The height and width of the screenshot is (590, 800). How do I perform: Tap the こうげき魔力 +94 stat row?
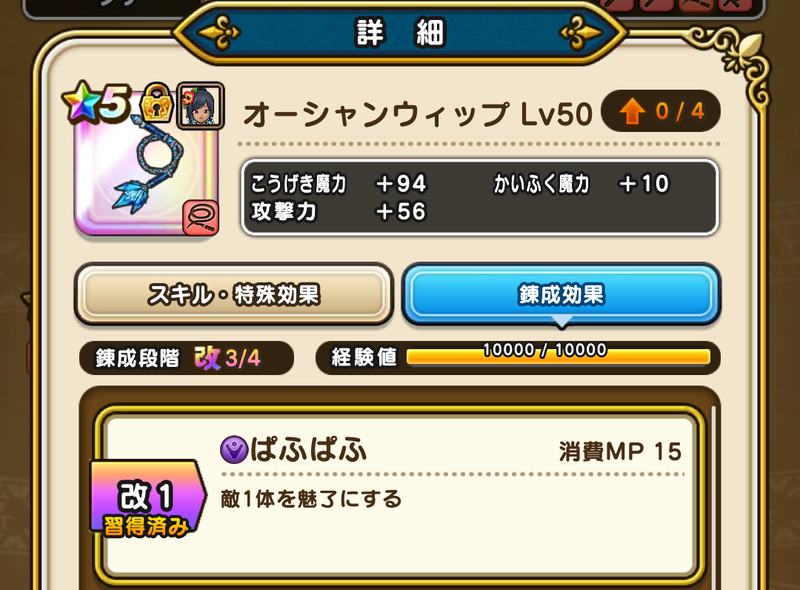(x=338, y=184)
